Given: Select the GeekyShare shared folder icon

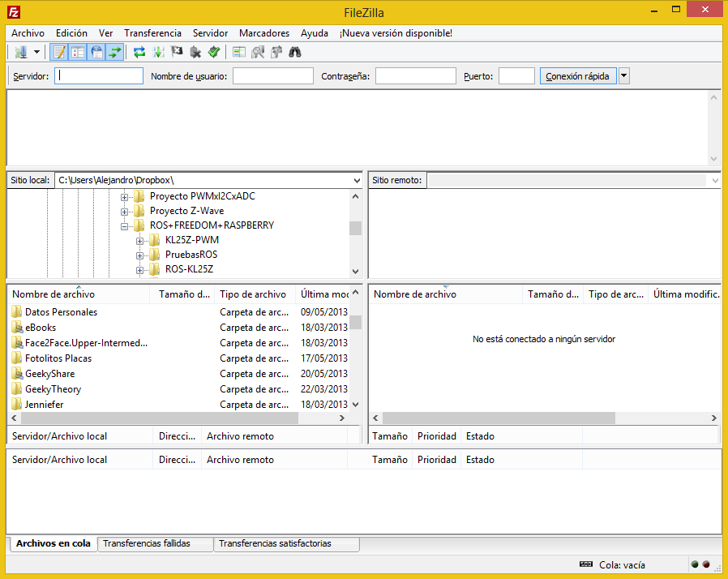Looking at the screenshot, I should tap(17, 373).
